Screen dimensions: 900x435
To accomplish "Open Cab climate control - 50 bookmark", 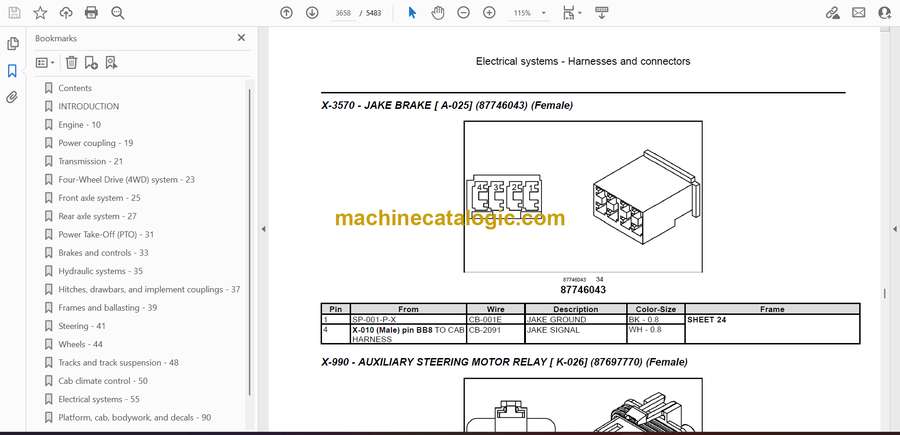I will click(x=103, y=381).
